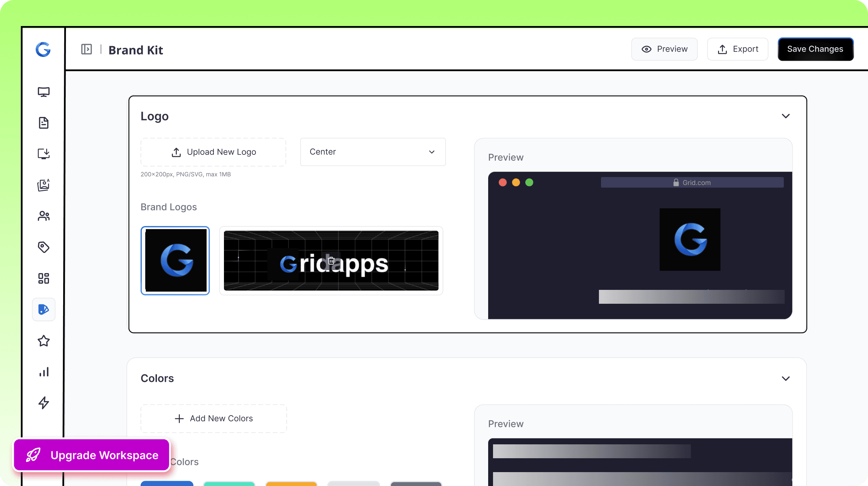This screenshot has height=486, width=868.
Task: Delete the Gridapps banner logo via trash icon
Action: [x=331, y=260]
